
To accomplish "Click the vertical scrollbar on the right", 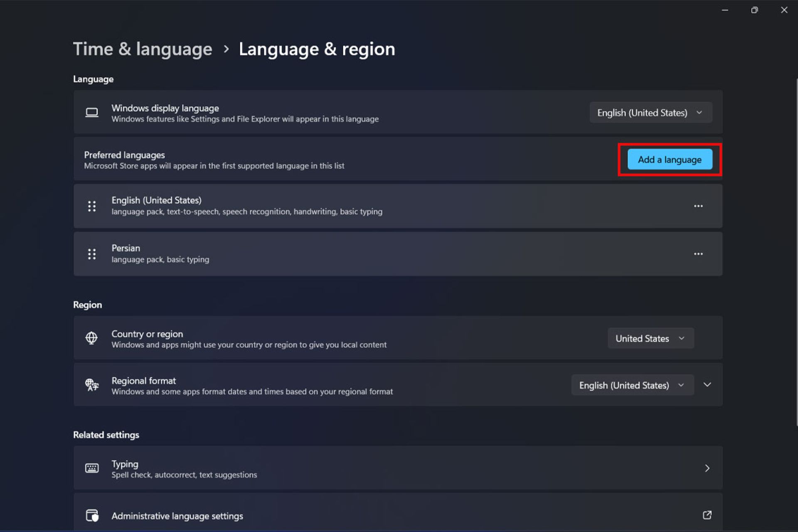I will coord(796,249).
